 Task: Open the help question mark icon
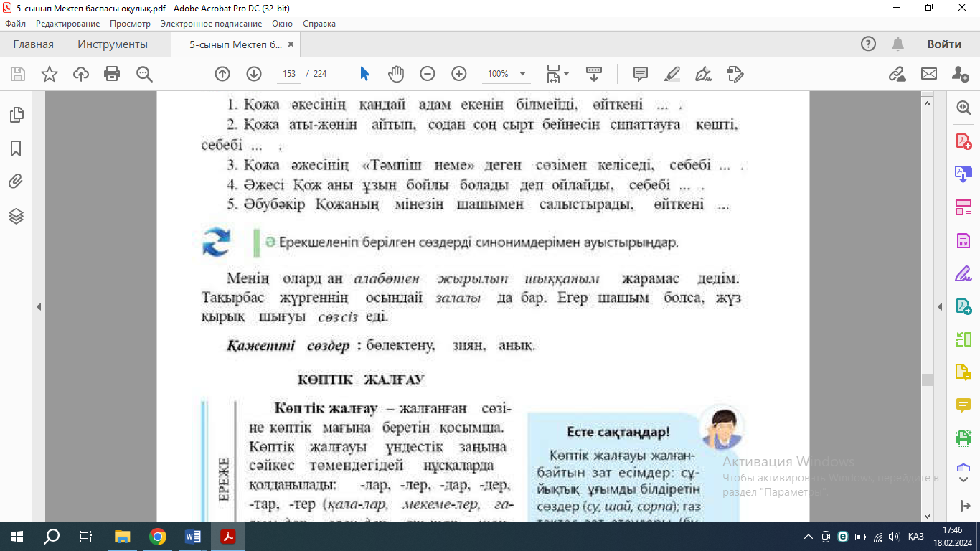(x=868, y=44)
